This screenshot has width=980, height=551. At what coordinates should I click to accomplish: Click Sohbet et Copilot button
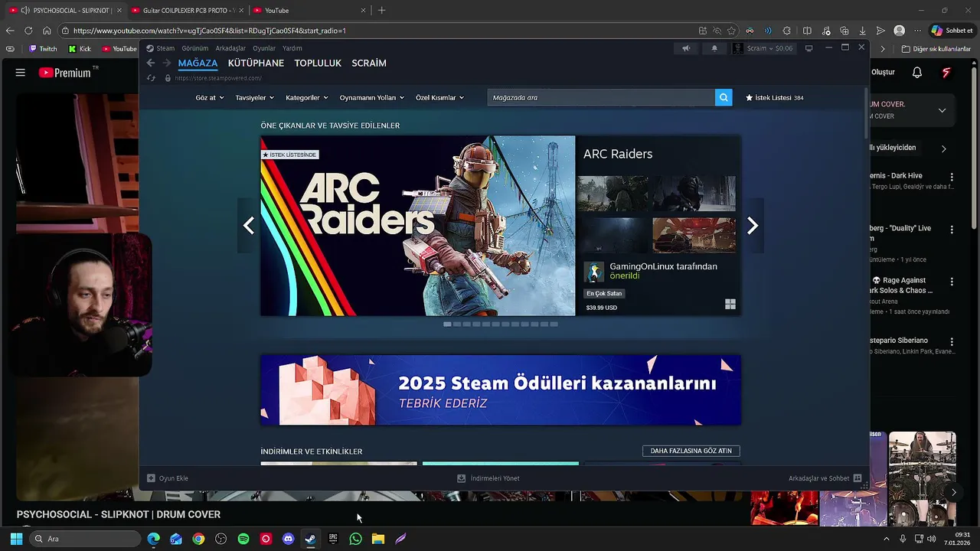click(x=952, y=31)
